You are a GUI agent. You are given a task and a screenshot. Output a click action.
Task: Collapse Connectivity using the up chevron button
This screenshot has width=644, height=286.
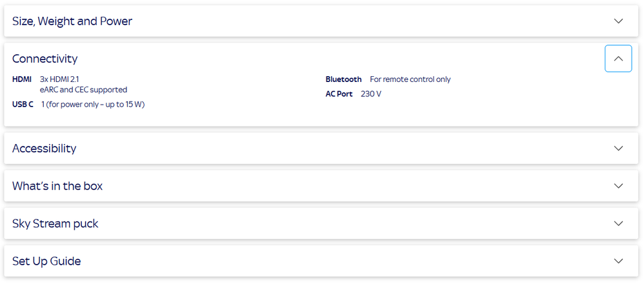(618, 59)
